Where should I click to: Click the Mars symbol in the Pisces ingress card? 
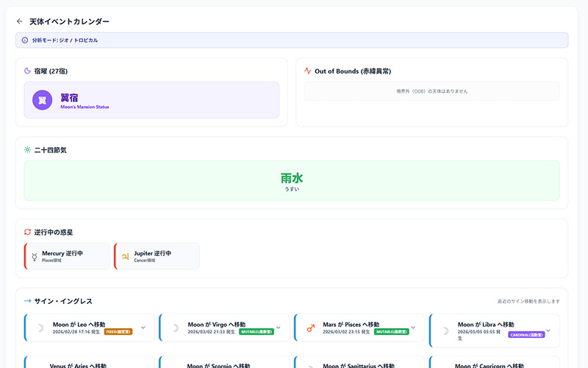(310, 328)
